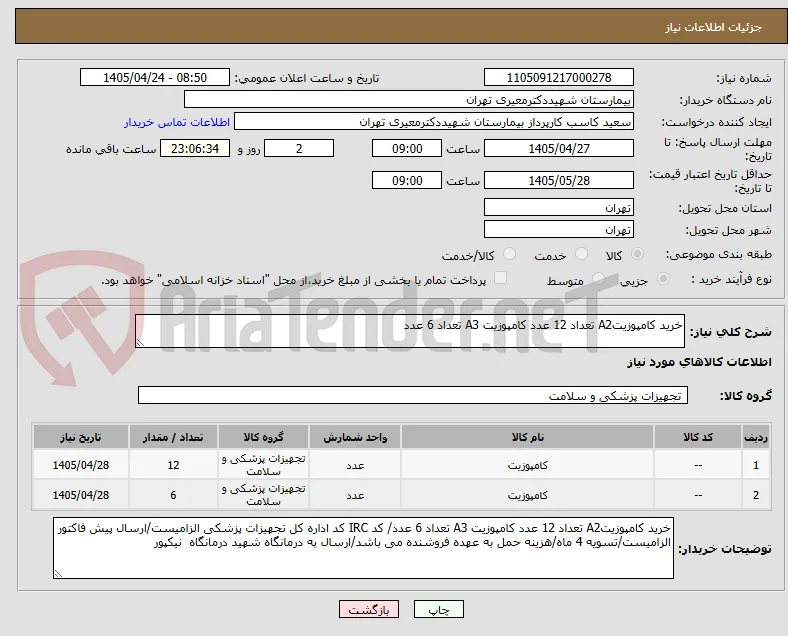The width and height of the screenshot is (788, 636).
Task: Select the متوسط purchase type radio
Action: (598, 278)
